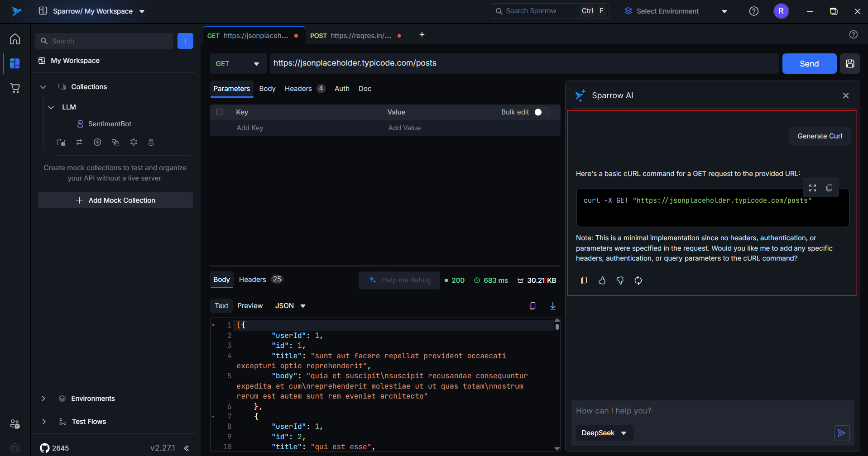Focus the sidebar Search box

pyautogui.click(x=104, y=41)
